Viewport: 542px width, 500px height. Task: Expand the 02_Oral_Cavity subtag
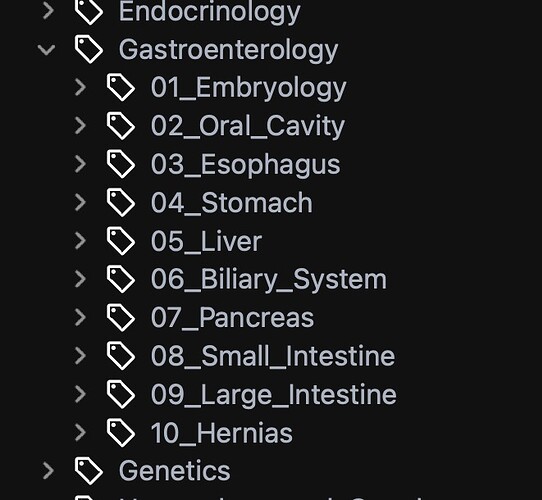point(80,126)
